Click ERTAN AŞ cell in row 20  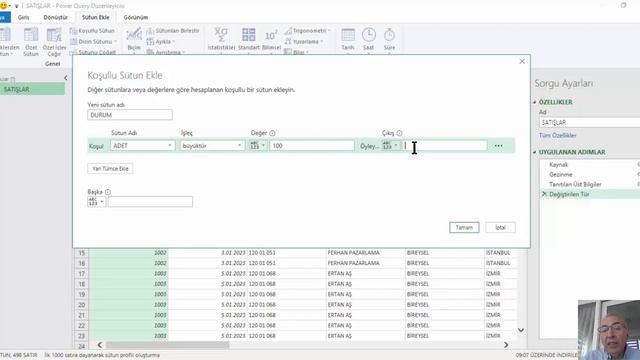pos(365,305)
